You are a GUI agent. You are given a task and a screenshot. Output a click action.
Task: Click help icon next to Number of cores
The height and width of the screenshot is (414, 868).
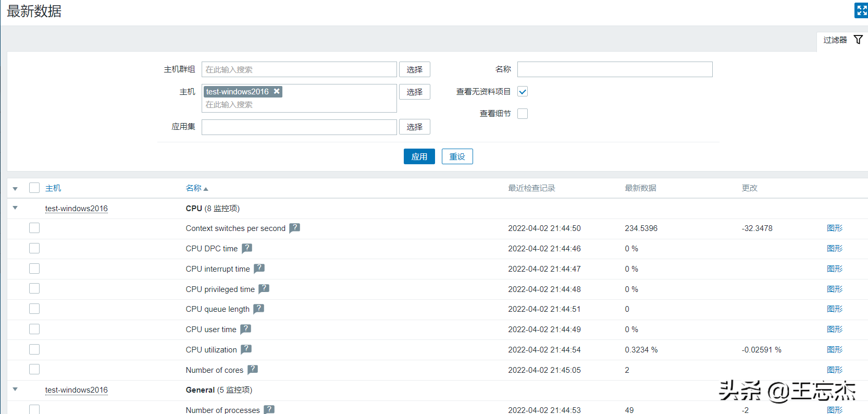pos(253,370)
